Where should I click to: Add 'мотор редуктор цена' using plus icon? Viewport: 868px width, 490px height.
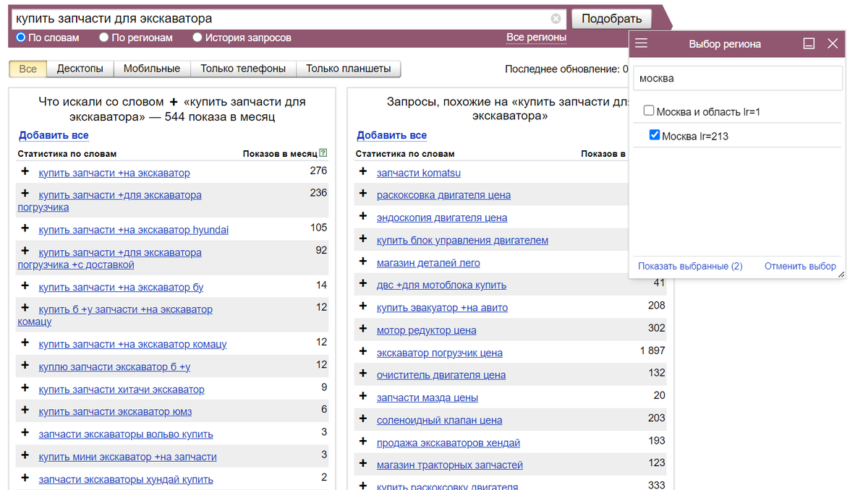pyautogui.click(x=363, y=329)
